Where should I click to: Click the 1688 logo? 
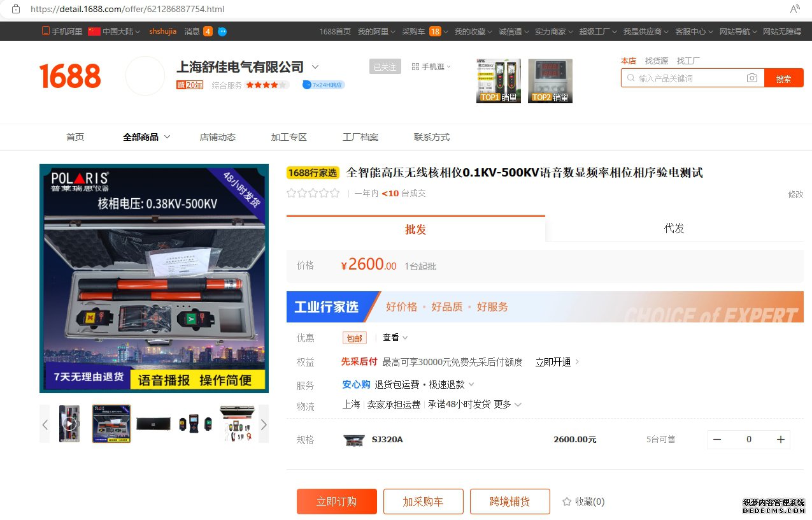69,75
